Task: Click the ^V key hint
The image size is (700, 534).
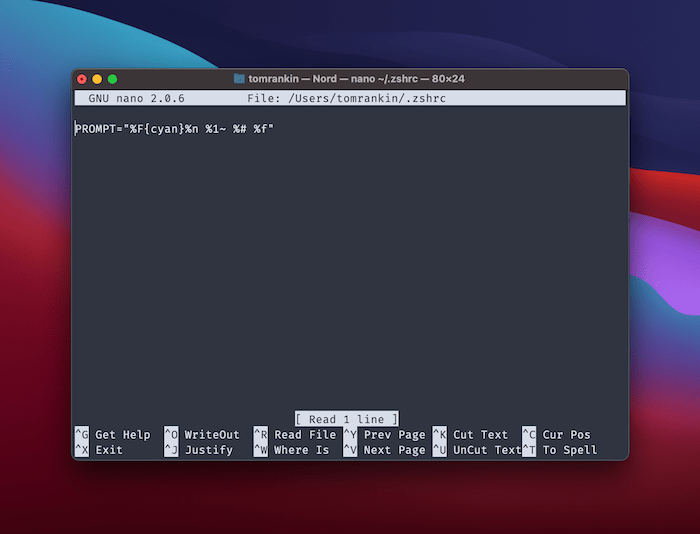Action: pos(350,450)
